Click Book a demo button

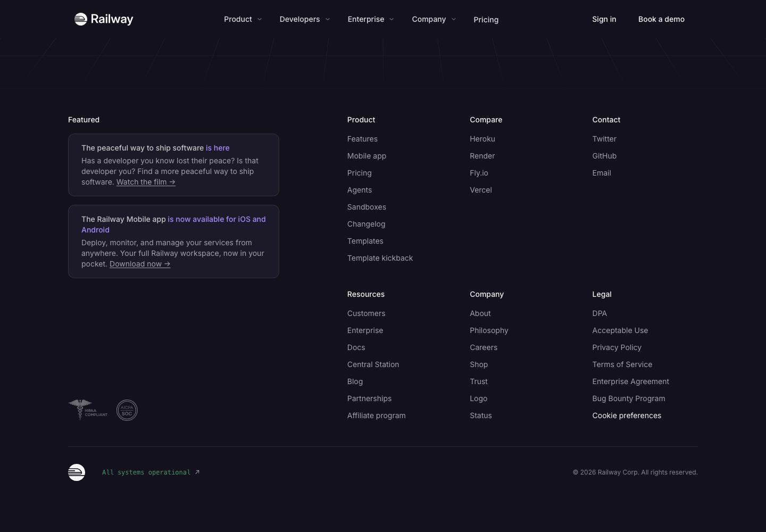[661, 19]
